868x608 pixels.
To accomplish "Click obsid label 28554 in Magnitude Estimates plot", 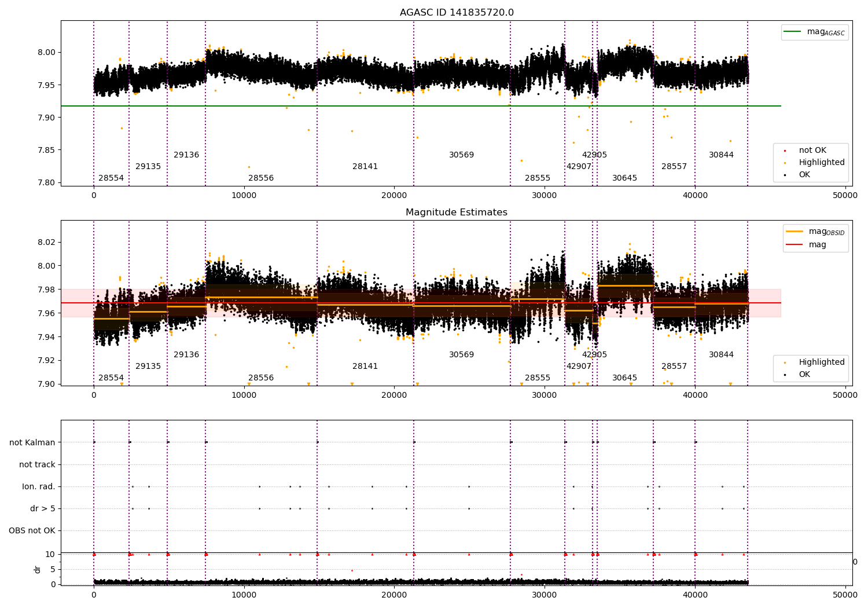I will [x=111, y=378].
